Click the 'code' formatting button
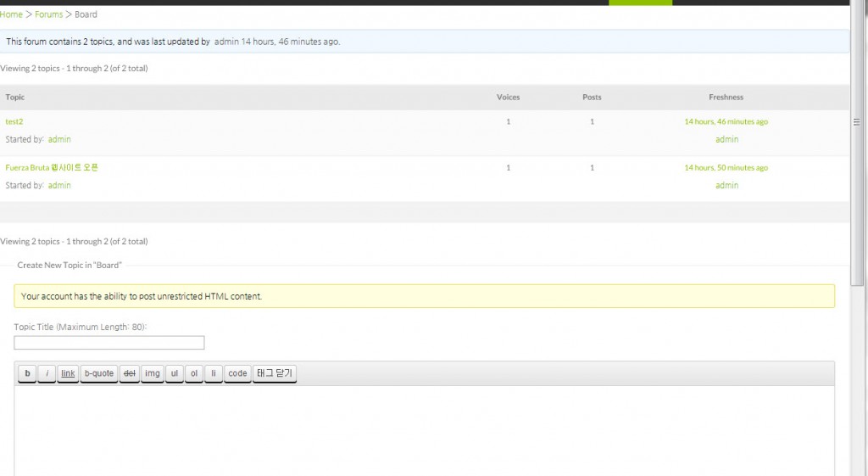The width and height of the screenshot is (868, 476). click(x=237, y=373)
